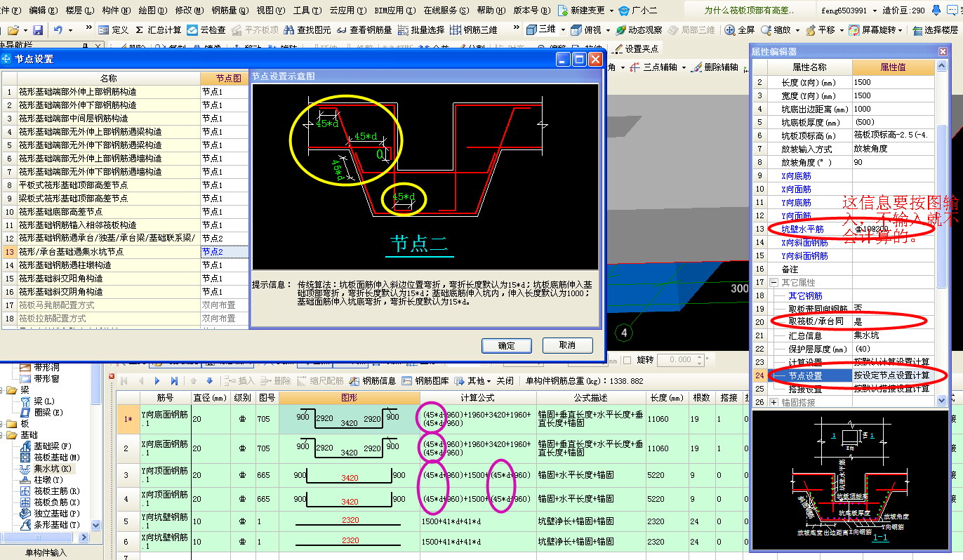
Task: Show 钢筋三维 rebar 3D view
Action: [x=474, y=30]
